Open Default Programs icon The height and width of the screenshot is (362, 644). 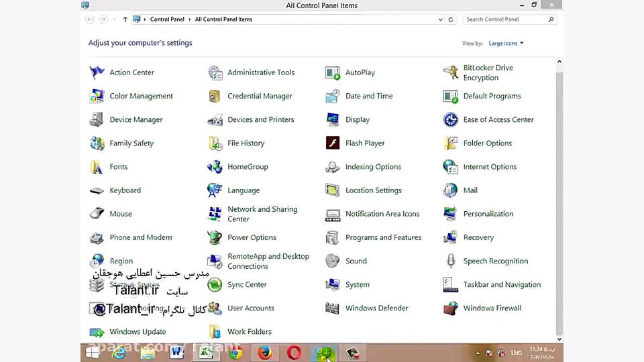(451, 96)
